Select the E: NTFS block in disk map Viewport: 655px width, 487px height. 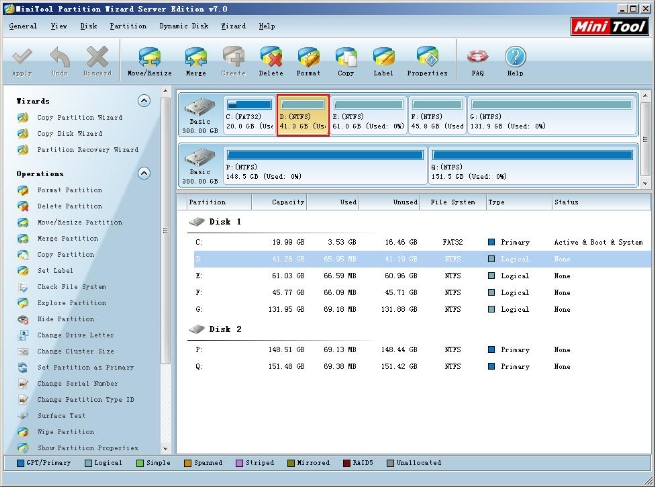[x=368, y=115]
